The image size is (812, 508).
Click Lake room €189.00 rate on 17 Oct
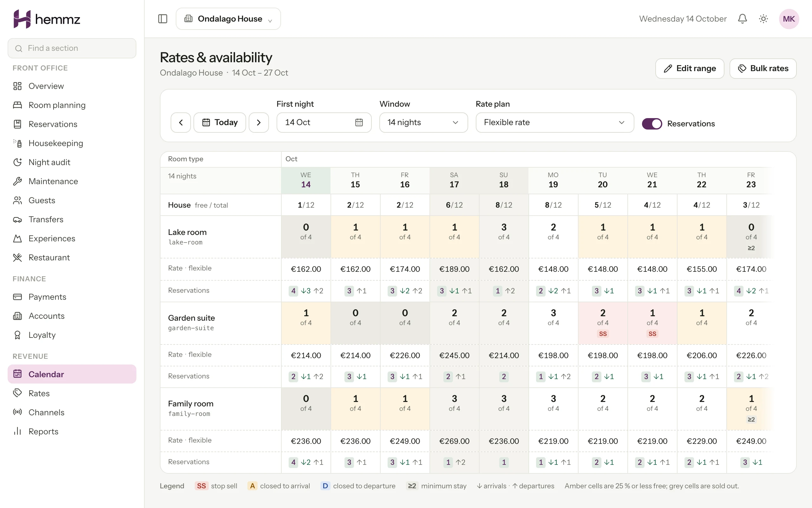click(x=454, y=269)
